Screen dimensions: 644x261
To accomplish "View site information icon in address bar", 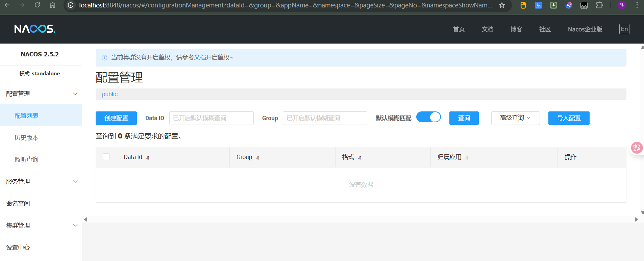I will (x=71, y=5).
